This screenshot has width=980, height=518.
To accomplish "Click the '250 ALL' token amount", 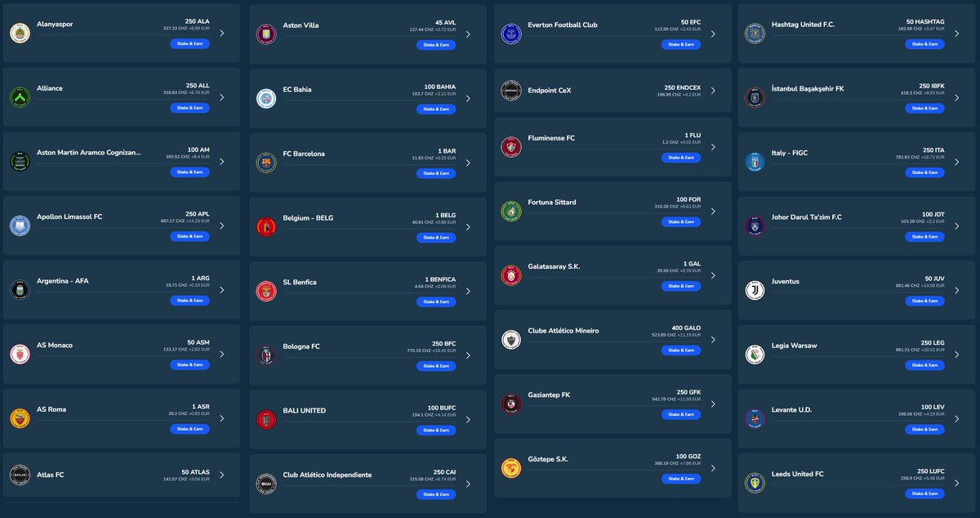I will pyautogui.click(x=198, y=85).
